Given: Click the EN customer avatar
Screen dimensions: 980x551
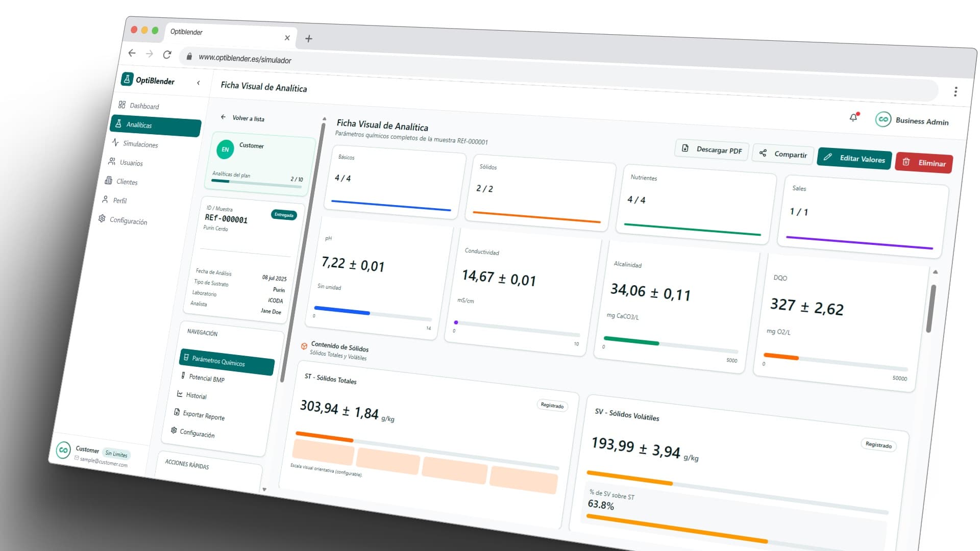Looking at the screenshot, I should (225, 149).
